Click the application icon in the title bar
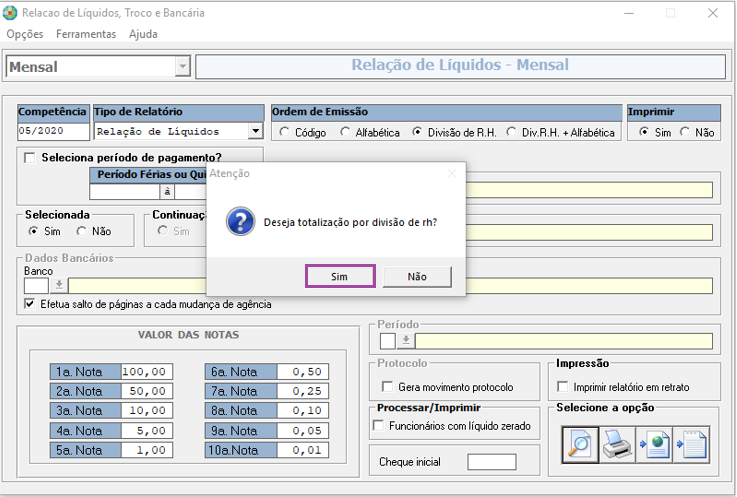This screenshot has height=497, width=737. (10, 13)
